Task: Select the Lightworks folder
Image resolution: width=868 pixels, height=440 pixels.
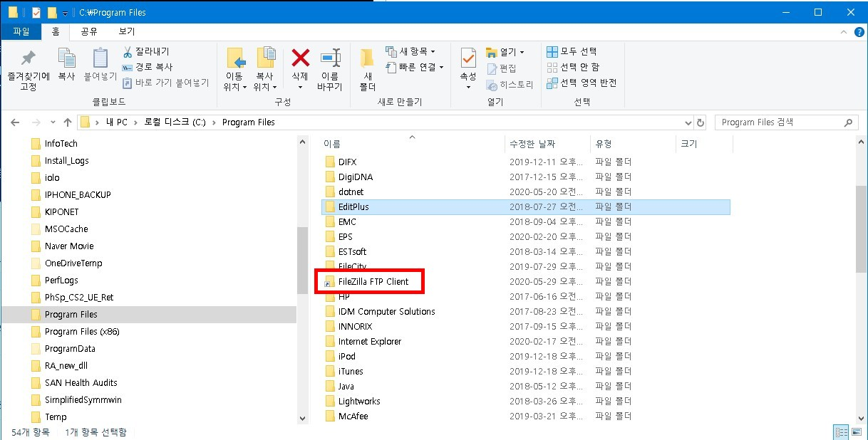Action: pos(359,401)
